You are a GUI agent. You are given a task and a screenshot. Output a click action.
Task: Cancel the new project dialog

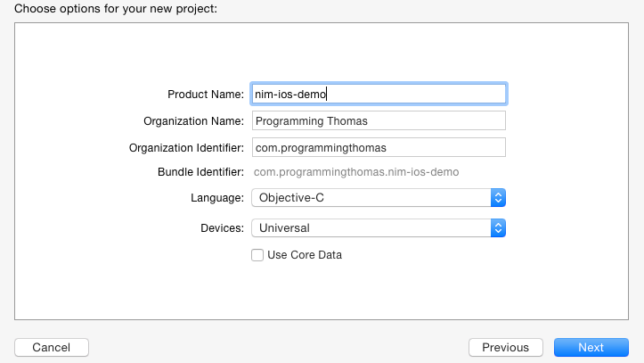point(52,347)
